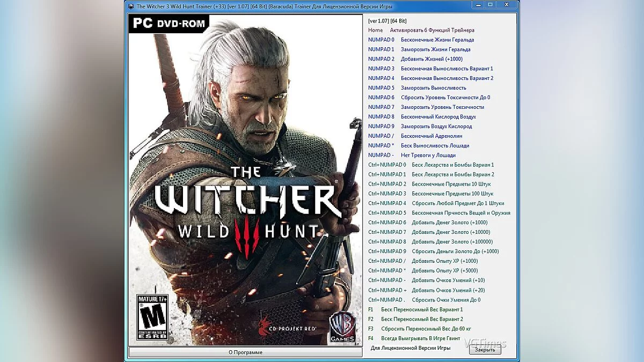The height and width of the screenshot is (362, 644).
Task: Select 'NUMPAD 0 Бесконечные Жизни Геральда' row
Action: (x=421, y=40)
